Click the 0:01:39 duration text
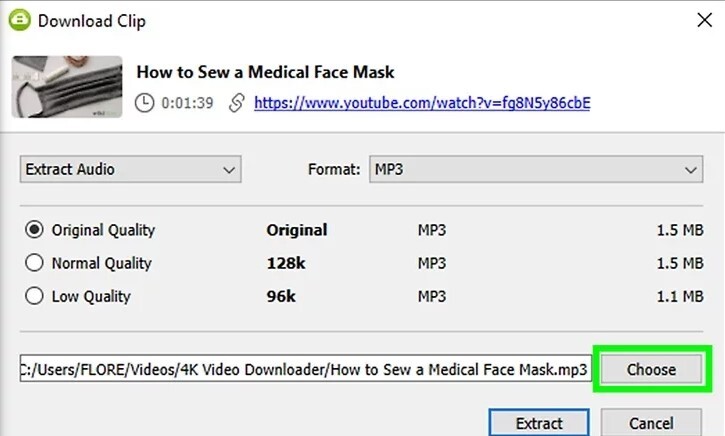This screenshot has width=725, height=436. coord(187,103)
